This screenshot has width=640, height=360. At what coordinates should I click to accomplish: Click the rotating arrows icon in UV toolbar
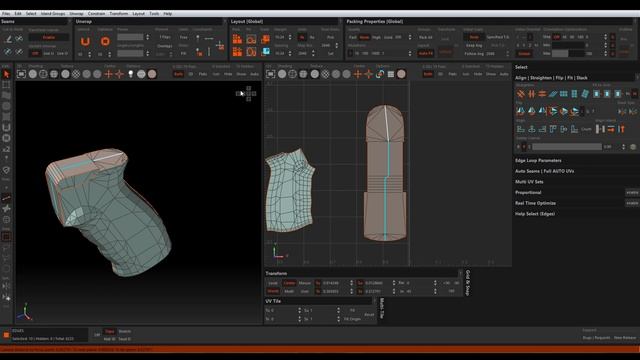pos(380,74)
